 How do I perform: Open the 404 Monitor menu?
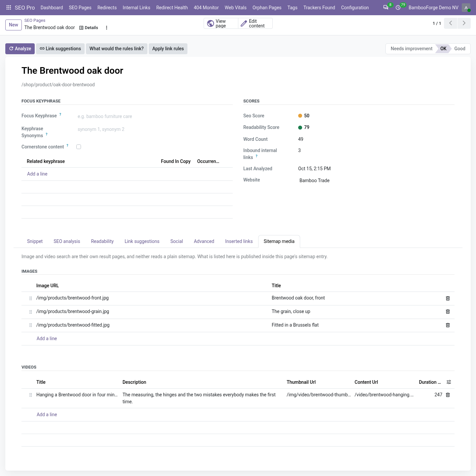click(x=206, y=8)
